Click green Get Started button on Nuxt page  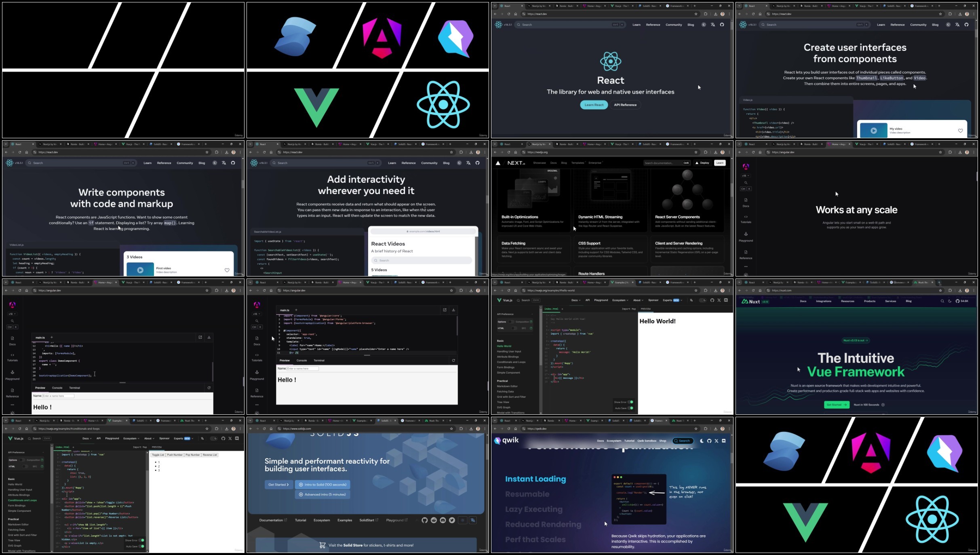(837, 405)
